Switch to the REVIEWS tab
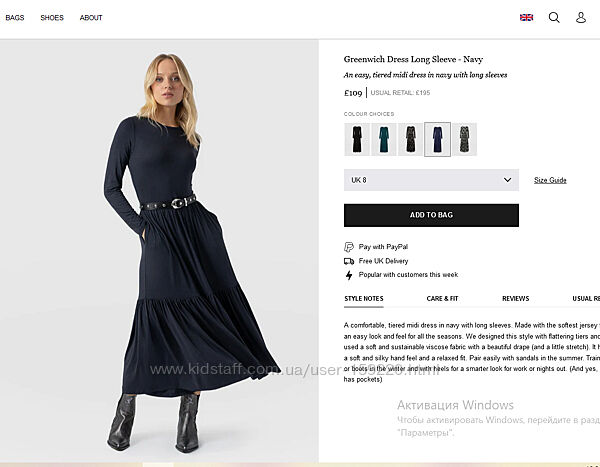The image size is (600, 467). pos(515,298)
